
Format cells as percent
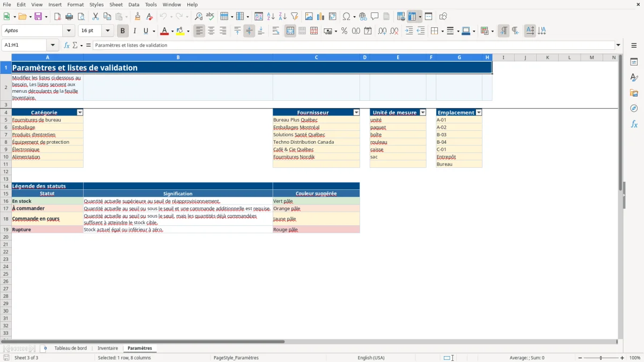tap(344, 31)
